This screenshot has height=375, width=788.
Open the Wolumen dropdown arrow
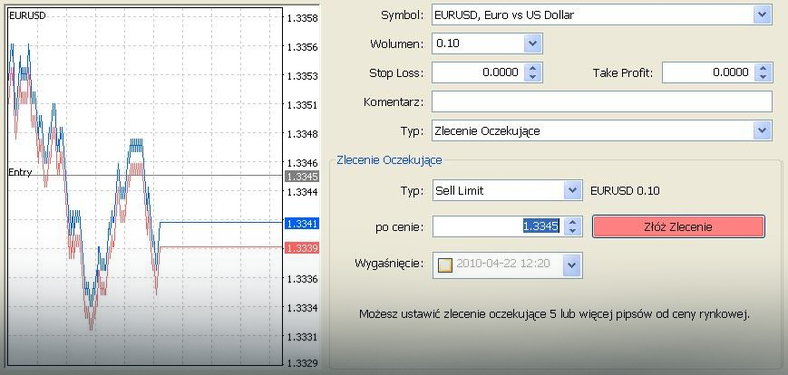click(532, 44)
